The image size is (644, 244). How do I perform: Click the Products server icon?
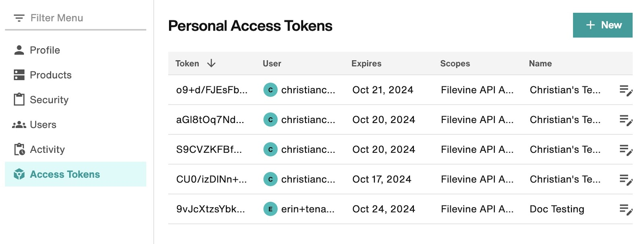coord(19,75)
